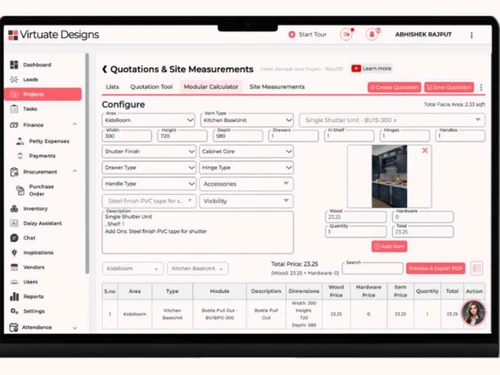Switch to the Quotation Tool tab
This screenshot has height=375, width=500.
[151, 87]
